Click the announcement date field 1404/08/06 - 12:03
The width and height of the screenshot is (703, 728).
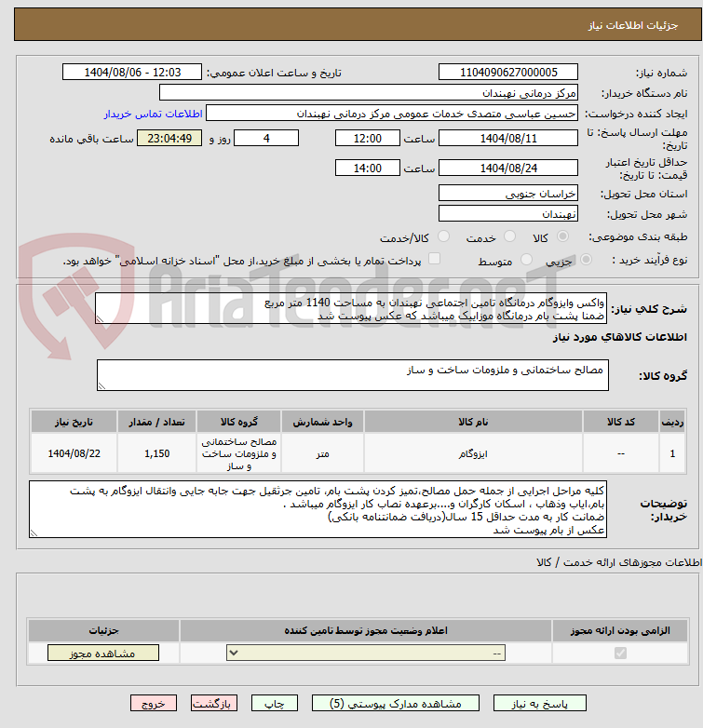click(x=132, y=72)
